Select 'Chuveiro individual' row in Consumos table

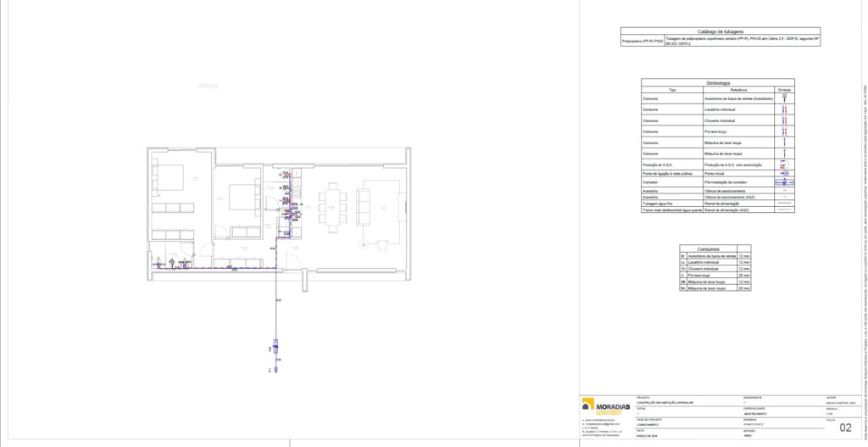click(715, 268)
